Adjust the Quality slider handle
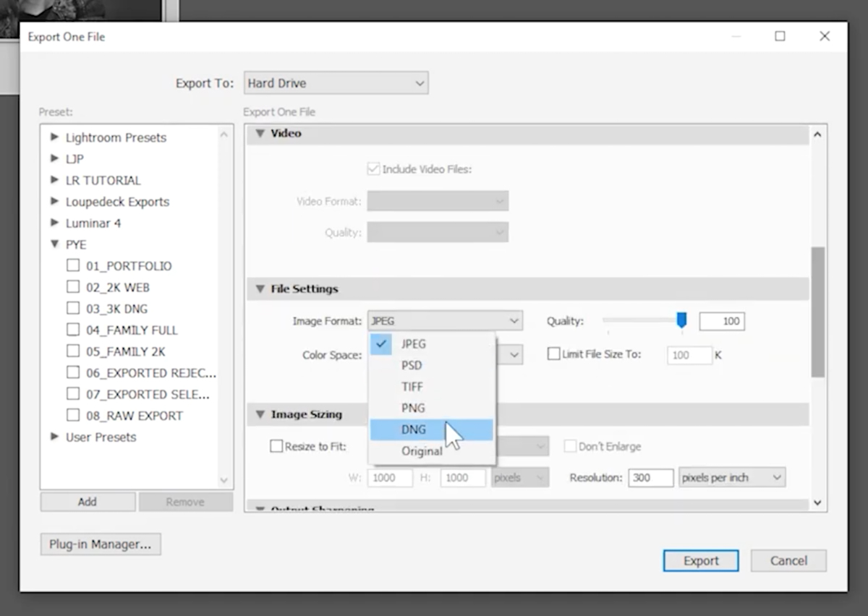868x616 pixels. click(x=681, y=320)
